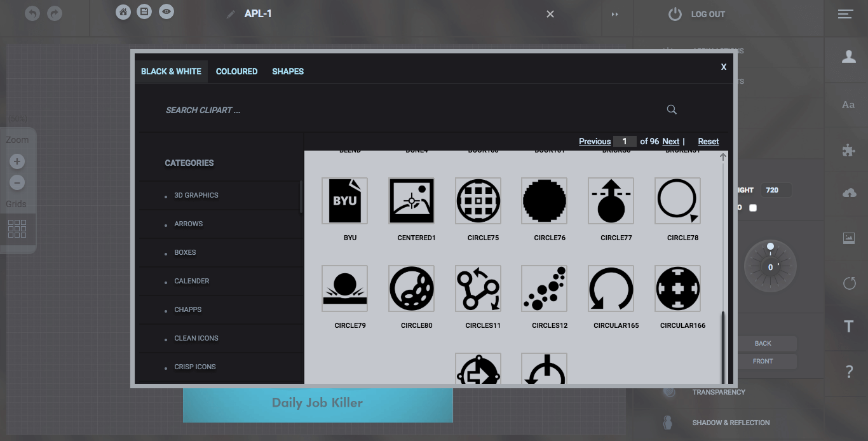Image resolution: width=868 pixels, height=441 pixels.
Task: Select the CIRCULAR165 rotating arrow clipart
Action: tap(611, 288)
